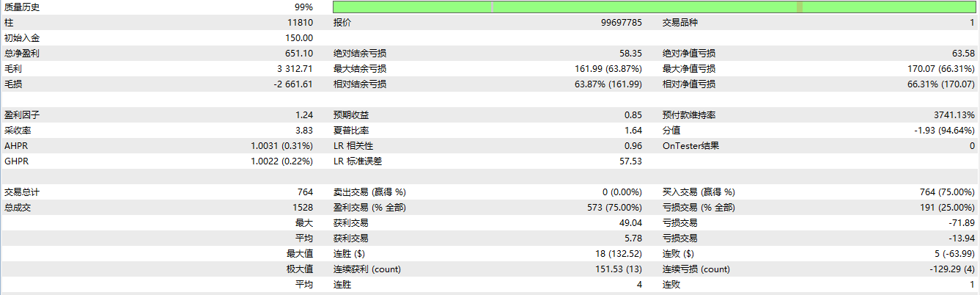This screenshot has width=980, height=295.
Task: Select the value 573 (75.00%)
Action: pyautogui.click(x=613, y=208)
